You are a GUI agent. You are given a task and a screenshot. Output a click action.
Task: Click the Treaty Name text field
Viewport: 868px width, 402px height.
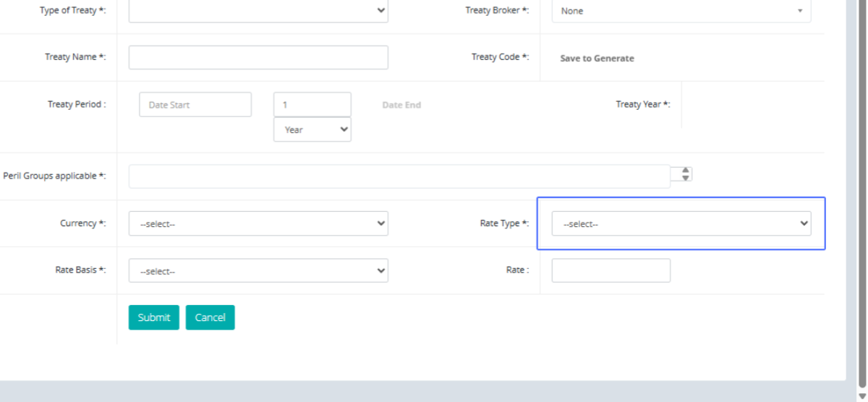point(258,58)
